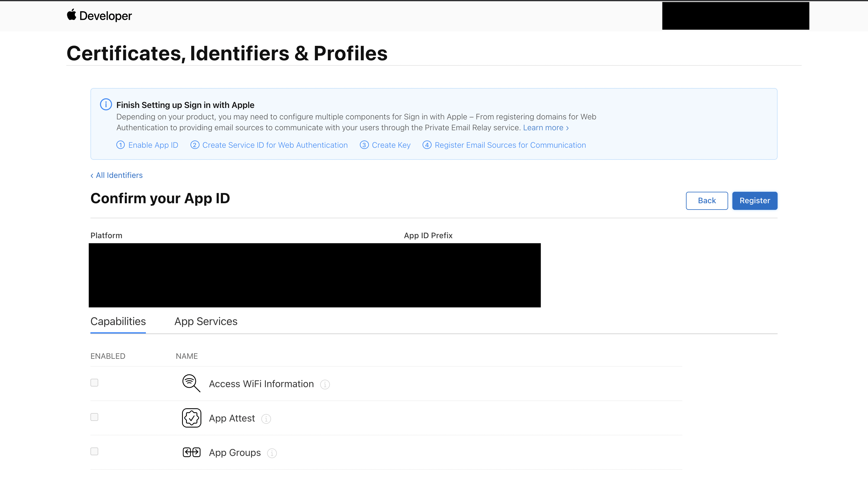Screen dimensions: 868x477
Task: Enable the App Groups checkbox
Action: (94, 451)
